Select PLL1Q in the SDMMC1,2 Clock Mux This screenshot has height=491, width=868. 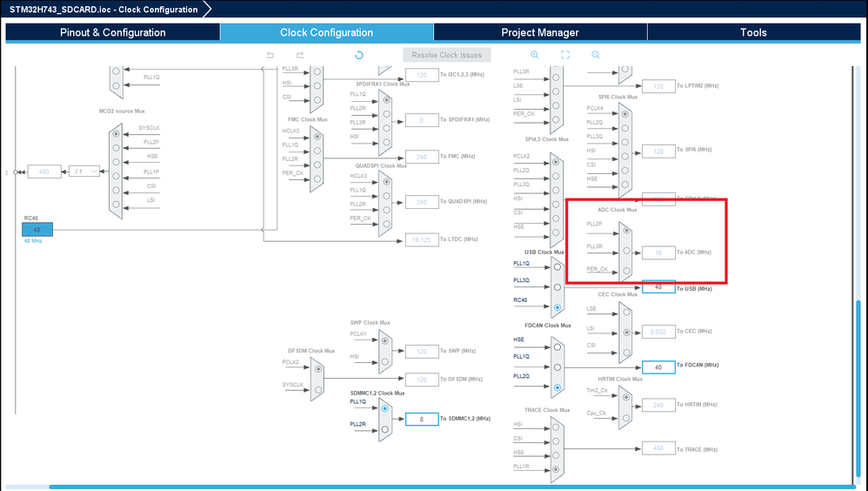[x=385, y=408]
